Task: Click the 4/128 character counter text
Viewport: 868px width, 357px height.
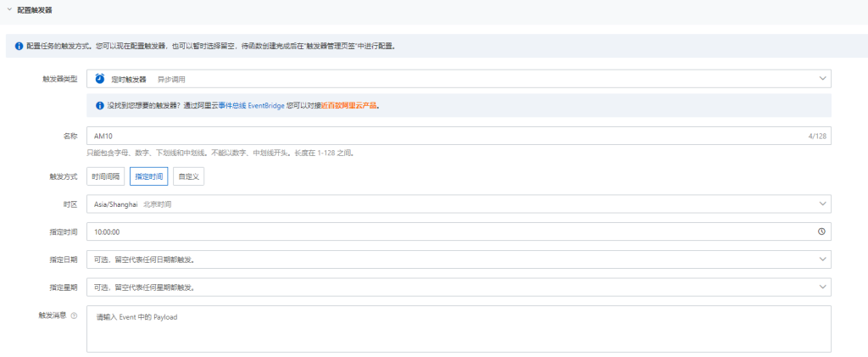Action: pyautogui.click(x=816, y=137)
